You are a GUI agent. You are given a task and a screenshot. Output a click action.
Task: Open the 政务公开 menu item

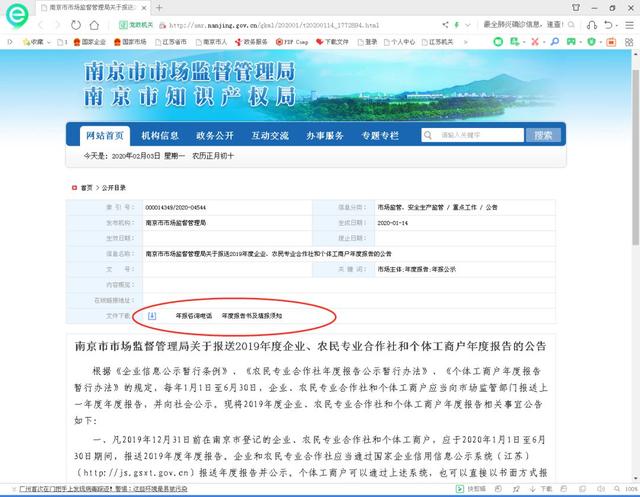tap(215, 135)
